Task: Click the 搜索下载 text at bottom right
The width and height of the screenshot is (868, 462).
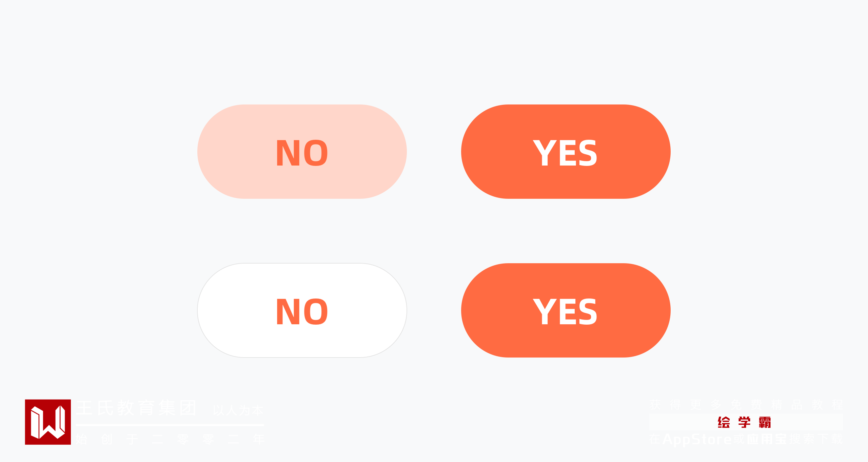Action: click(816, 439)
